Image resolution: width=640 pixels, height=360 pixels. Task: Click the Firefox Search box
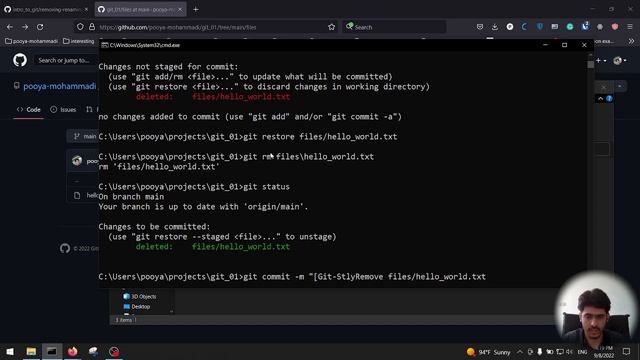click(394, 27)
